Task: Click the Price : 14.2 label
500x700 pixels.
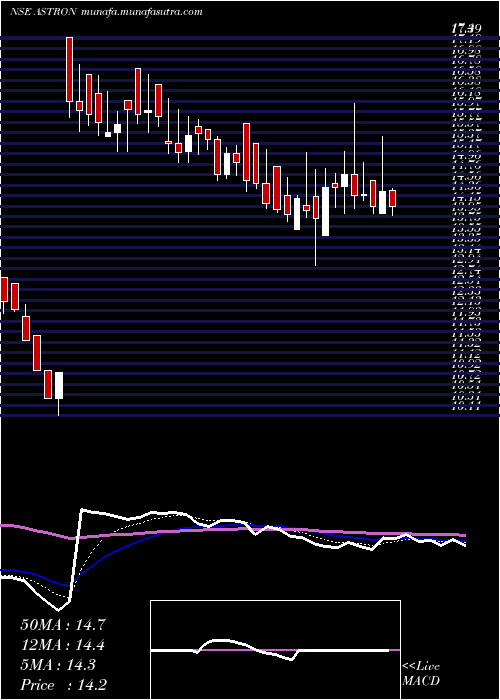Action: (63, 685)
